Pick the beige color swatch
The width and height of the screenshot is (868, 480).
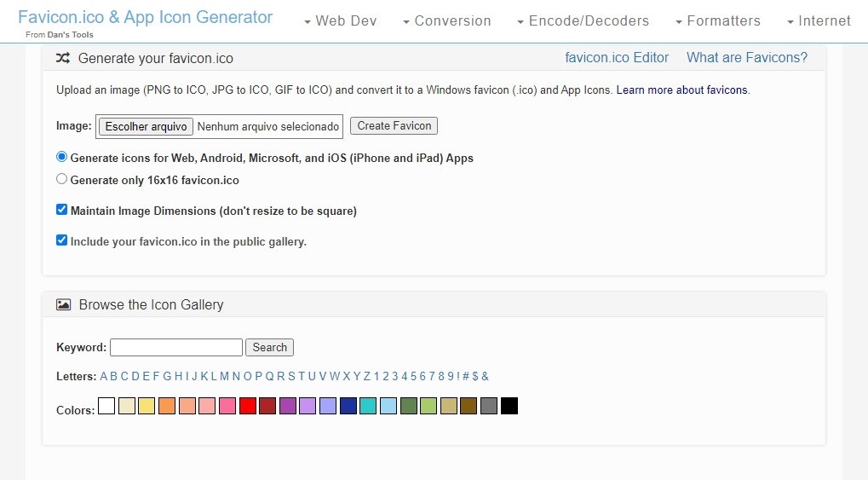point(127,406)
